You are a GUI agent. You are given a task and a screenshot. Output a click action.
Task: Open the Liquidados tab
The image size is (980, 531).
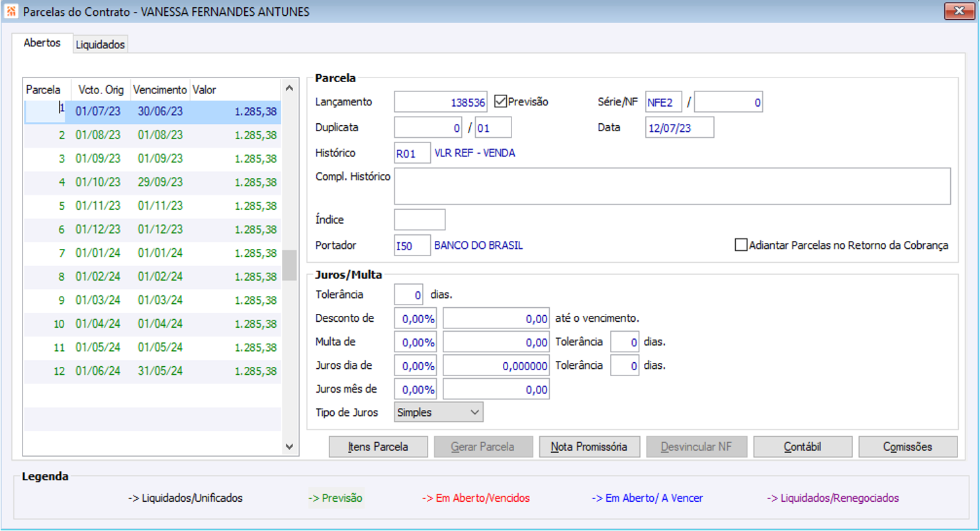(x=100, y=44)
